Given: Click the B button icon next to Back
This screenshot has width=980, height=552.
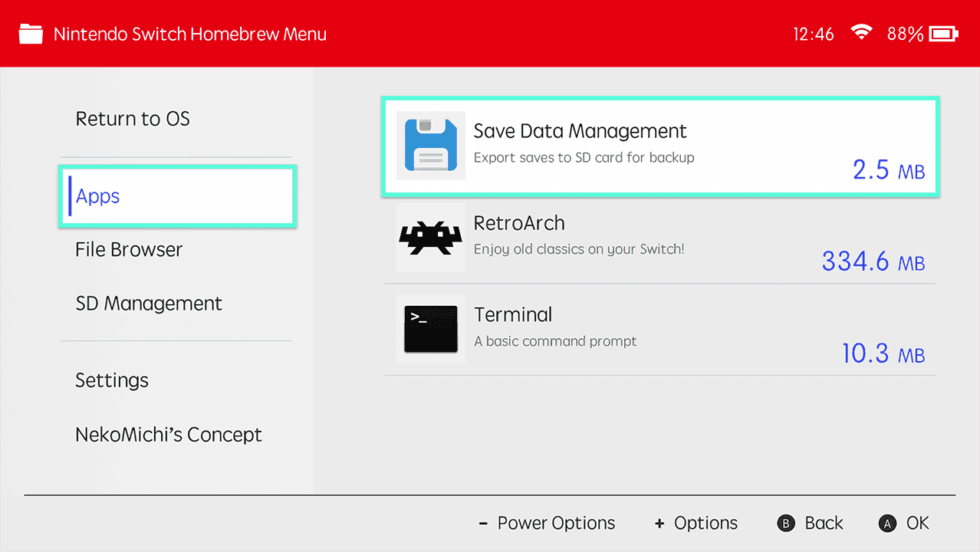Looking at the screenshot, I should [x=785, y=524].
